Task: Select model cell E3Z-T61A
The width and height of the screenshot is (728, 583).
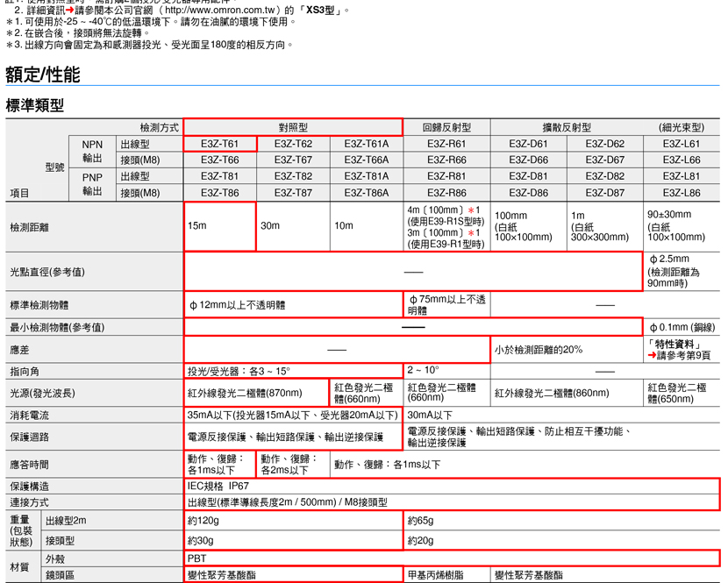Action: click(367, 144)
